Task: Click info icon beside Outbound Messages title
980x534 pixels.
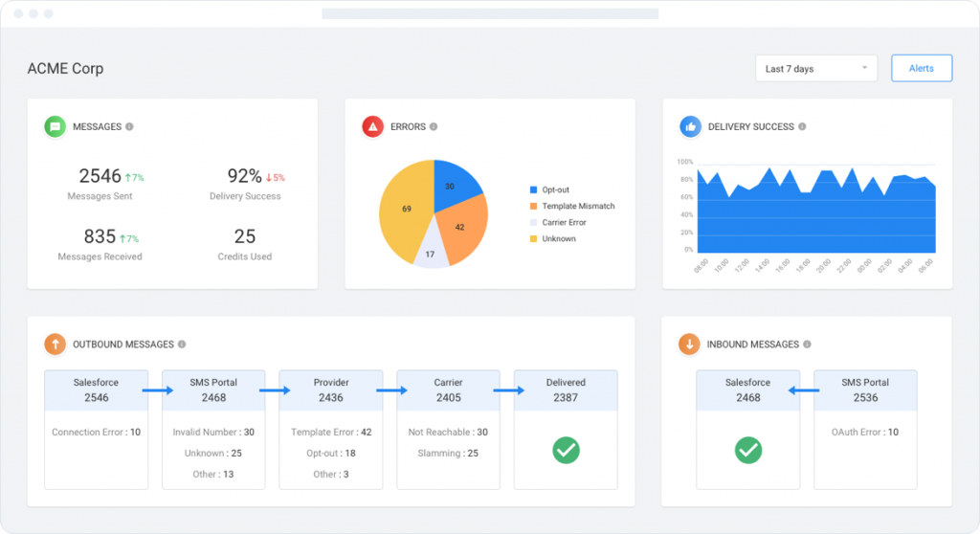Action: tap(182, 345)
